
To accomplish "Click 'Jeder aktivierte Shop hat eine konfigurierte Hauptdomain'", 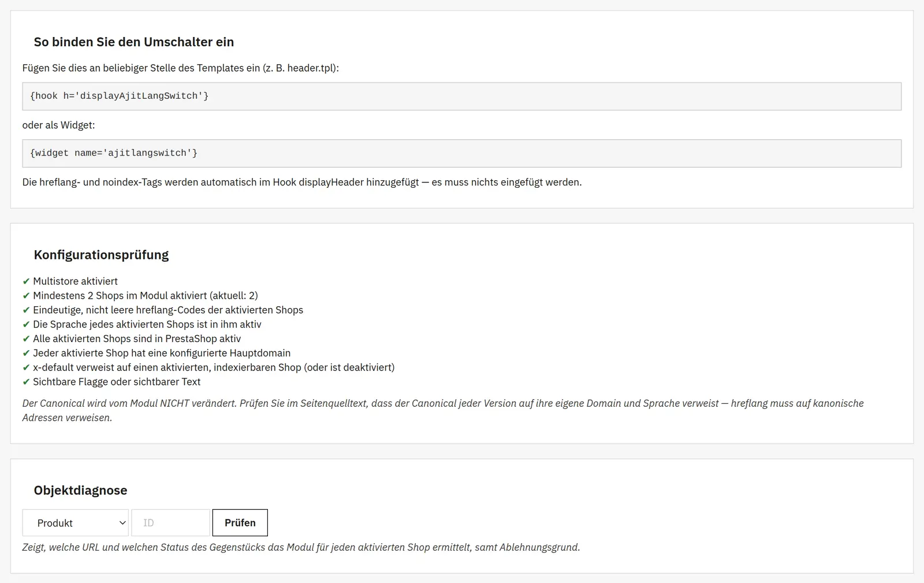I will [157, 353].
